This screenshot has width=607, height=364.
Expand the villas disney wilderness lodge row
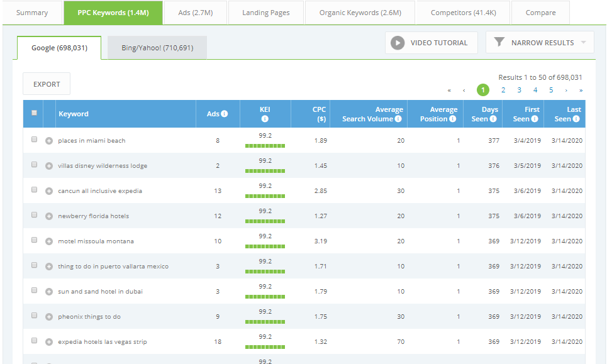point(49,166)
